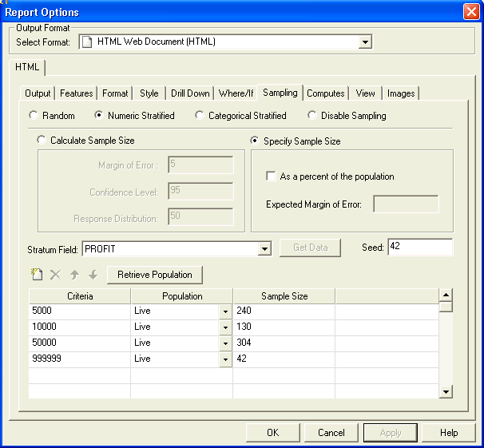Select the HTML top-level tab
This screenshot has width=484, height=448.
[x=27, y=67]
